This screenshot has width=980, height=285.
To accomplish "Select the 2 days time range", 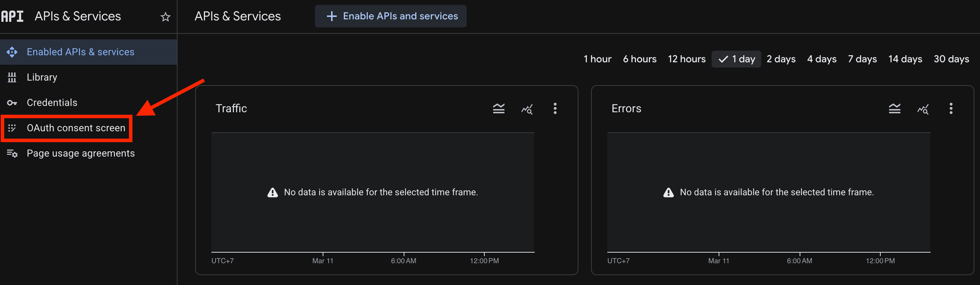I will 781,59.
